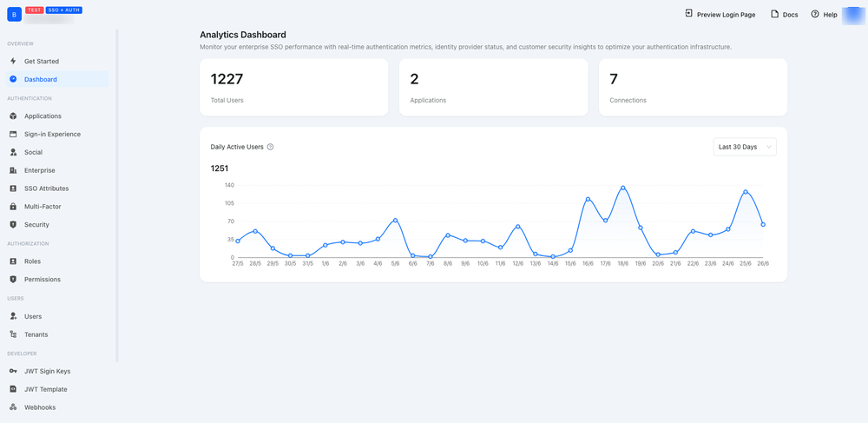Click the Dashboard gauge icon in sidebar

coord(13,79)
